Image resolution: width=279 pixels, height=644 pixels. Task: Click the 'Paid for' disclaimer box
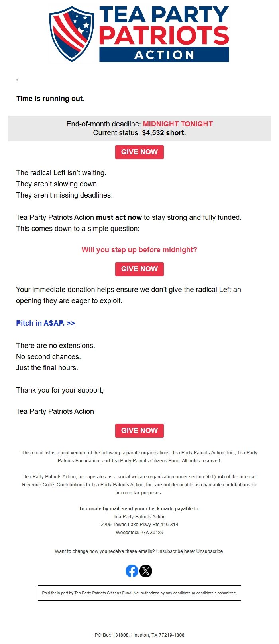click(139, 593)
